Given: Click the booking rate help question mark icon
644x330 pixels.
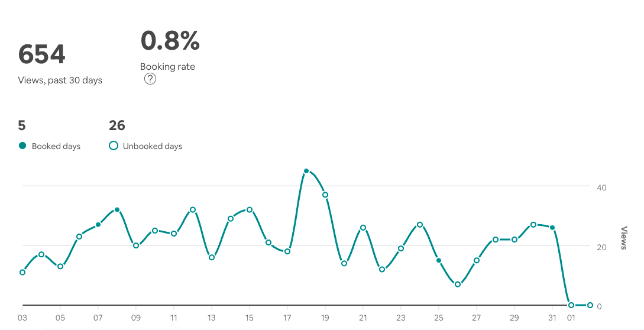Looking at the screenshot, I should tap(150, 79).
